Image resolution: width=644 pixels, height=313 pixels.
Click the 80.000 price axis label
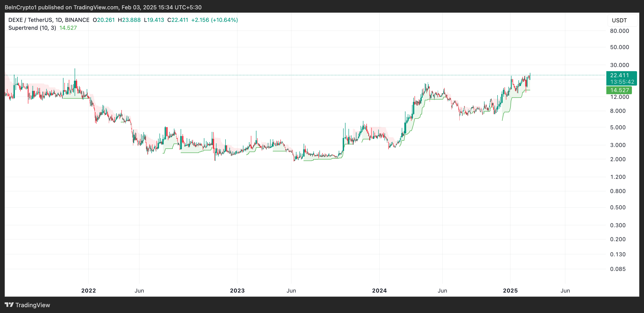[x=619, y=31]
